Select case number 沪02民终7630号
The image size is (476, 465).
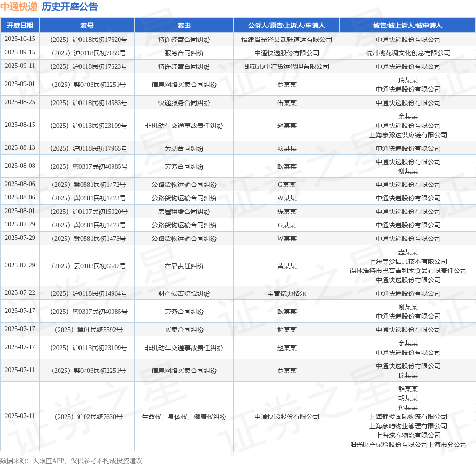click(x=89, y=417)
